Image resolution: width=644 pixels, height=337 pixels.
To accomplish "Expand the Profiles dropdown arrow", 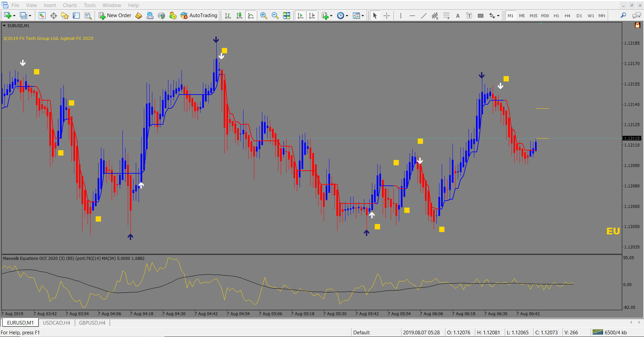I will pyautogui.click(x=30, y=16).
